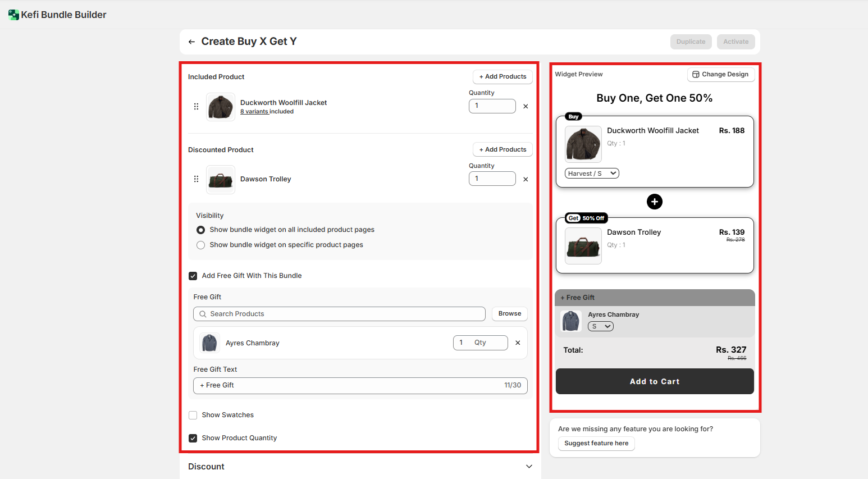868x479 pixels.
Task: Open the Ayres Chambray size dropdown
Action: pos(600,326)
